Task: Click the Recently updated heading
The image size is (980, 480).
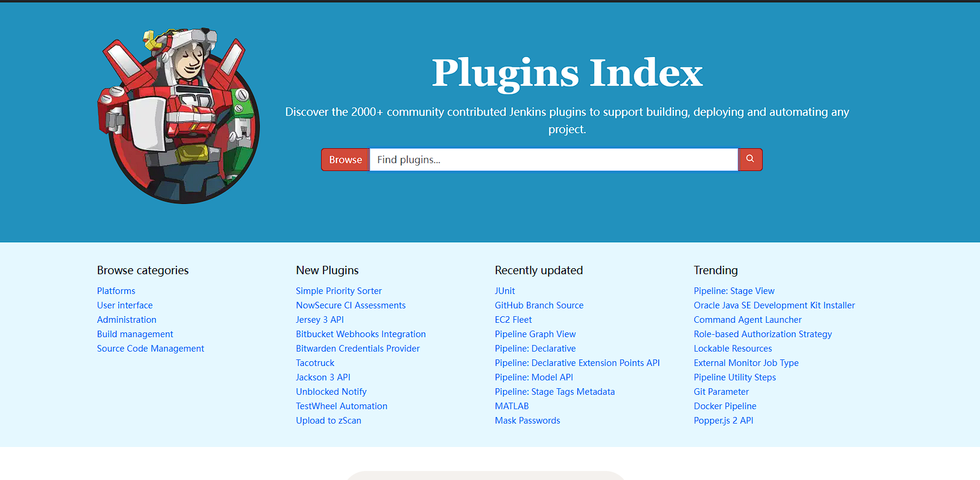Action: point(539,271)
